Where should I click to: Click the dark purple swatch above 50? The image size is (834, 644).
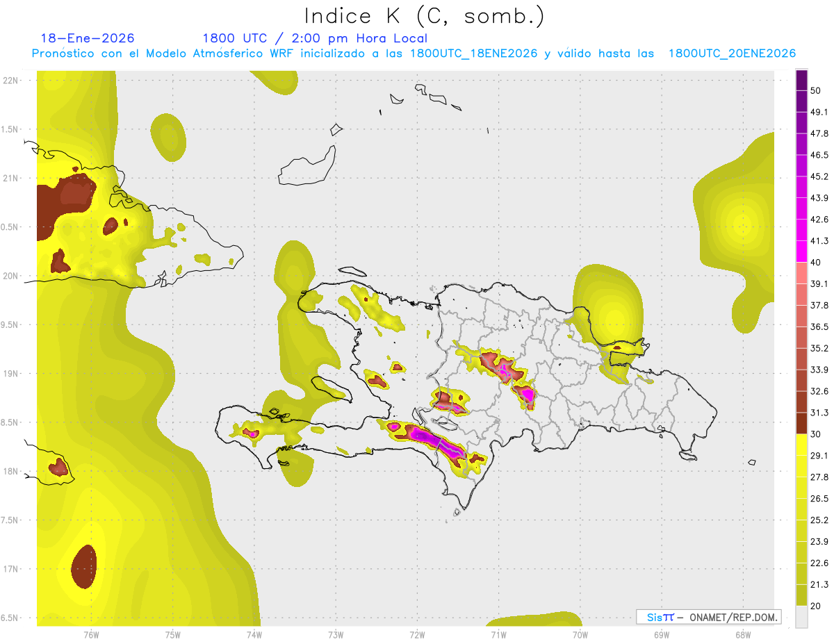(801, 80)
